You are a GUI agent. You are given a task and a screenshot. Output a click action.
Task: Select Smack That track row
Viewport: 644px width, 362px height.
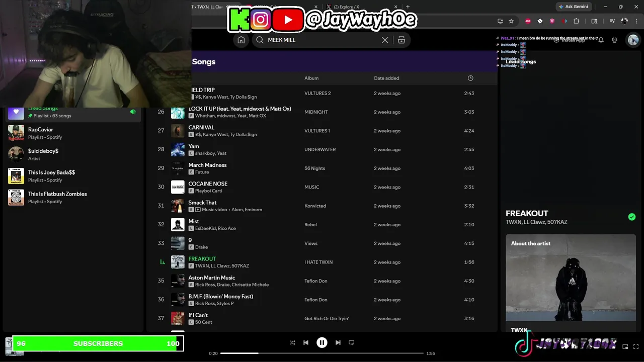(x=322, y=206)
